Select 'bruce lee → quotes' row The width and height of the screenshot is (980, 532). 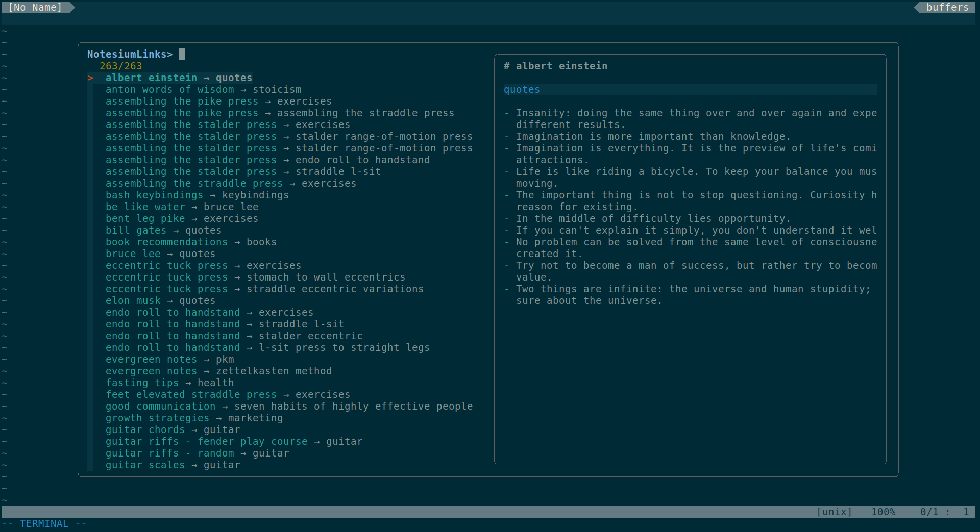tap(160, 254)
